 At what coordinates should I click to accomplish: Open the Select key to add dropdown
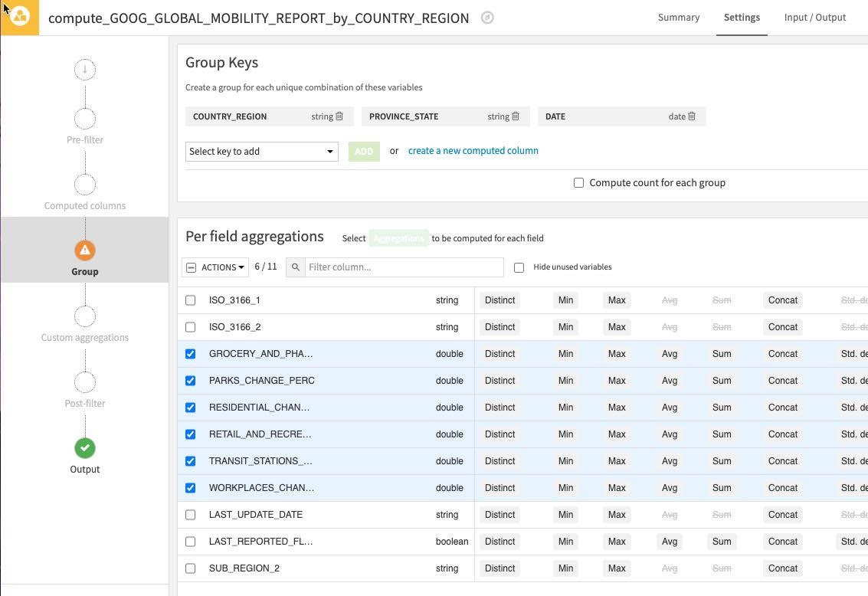pos(261,152)
